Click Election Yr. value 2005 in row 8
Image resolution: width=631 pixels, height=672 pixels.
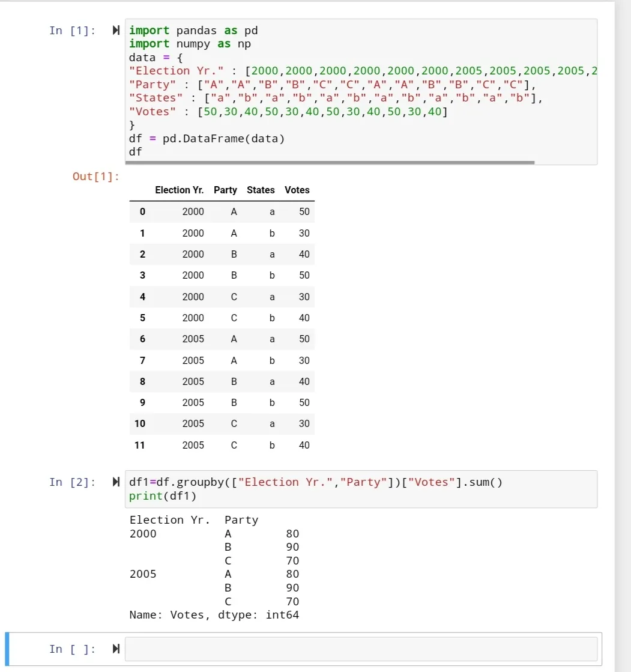[x=193, y=381]
